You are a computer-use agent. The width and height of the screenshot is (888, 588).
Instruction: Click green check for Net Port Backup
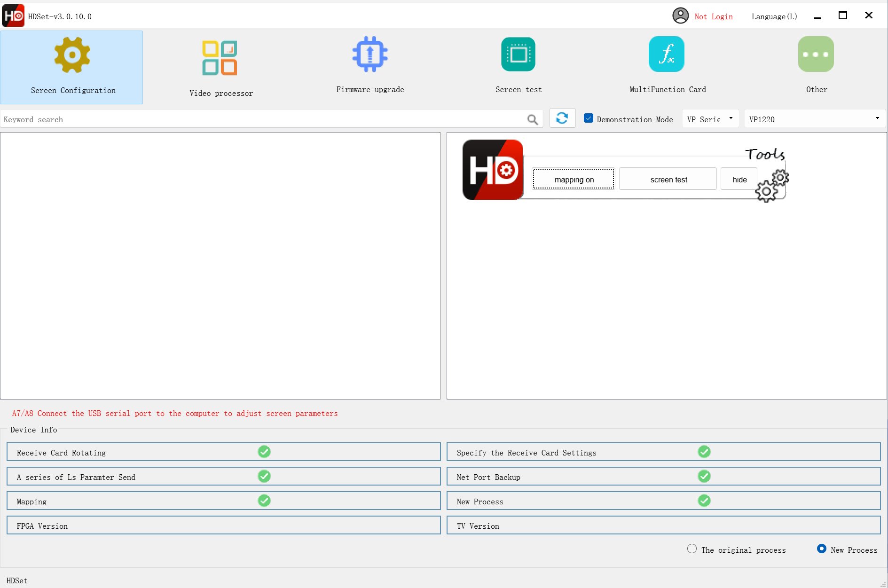point(704,476)
